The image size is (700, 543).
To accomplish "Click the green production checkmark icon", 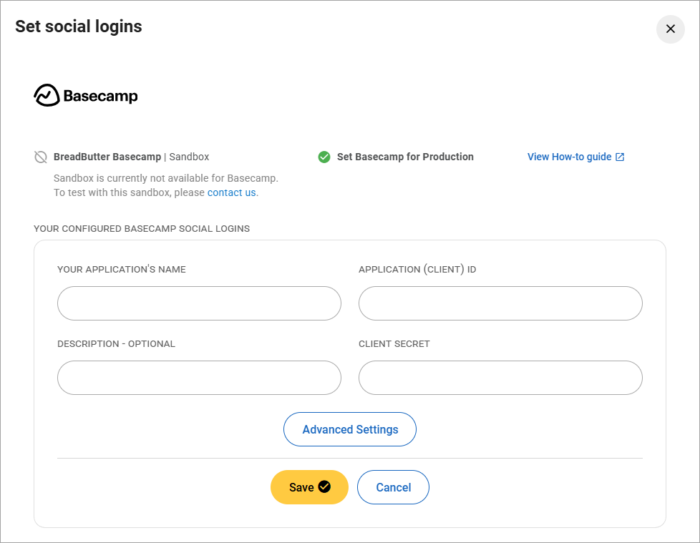I will click(x=324, y=157).
